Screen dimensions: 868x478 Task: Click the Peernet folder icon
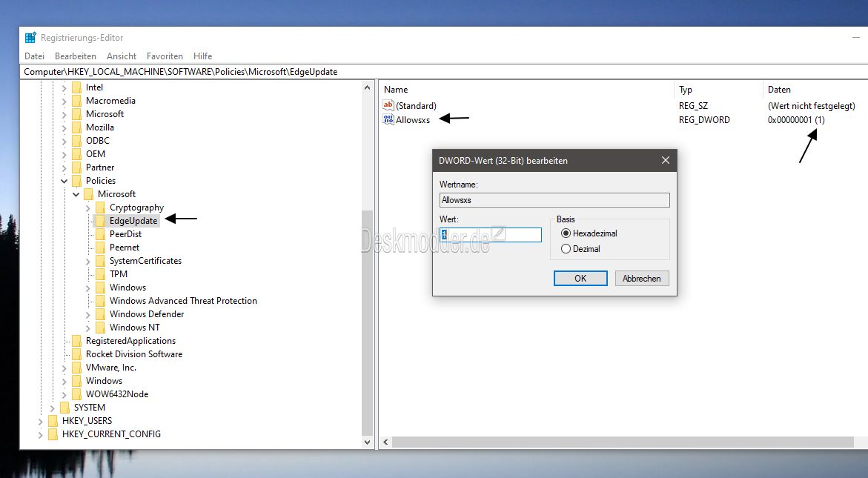(100, 248)
